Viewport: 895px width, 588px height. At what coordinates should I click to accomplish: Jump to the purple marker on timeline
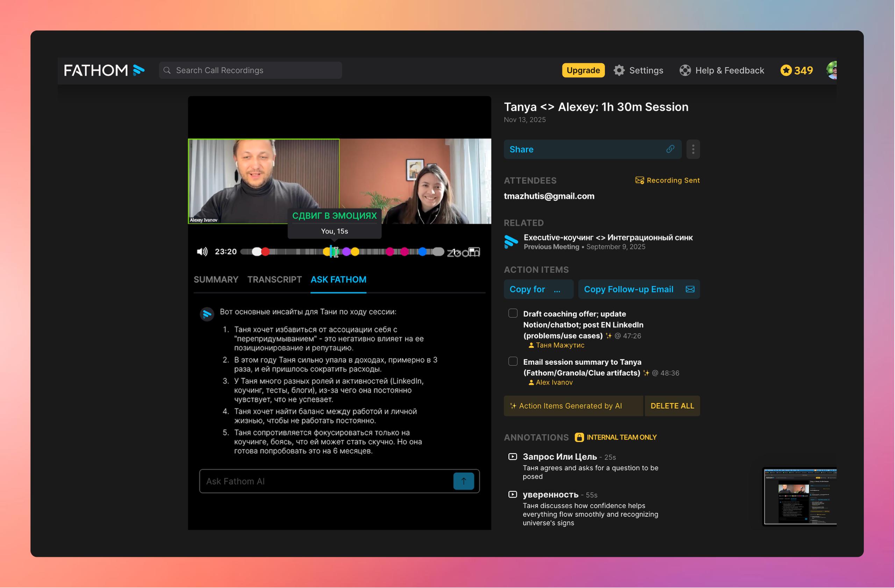346,251
